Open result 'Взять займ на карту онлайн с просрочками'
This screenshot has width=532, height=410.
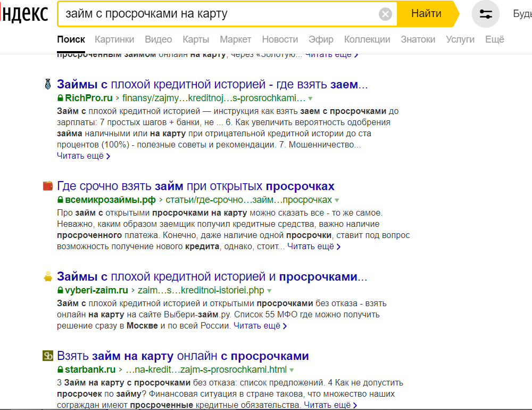coord(183,356)
